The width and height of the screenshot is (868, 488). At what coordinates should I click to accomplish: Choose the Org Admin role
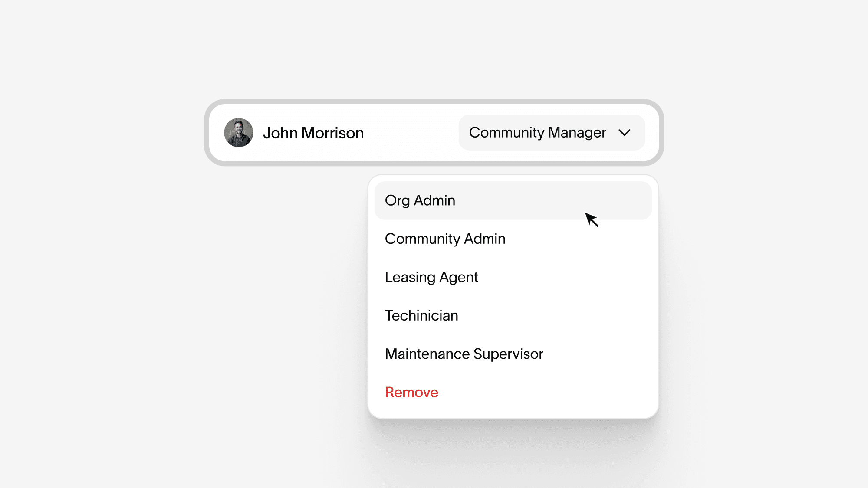[513, 200]
